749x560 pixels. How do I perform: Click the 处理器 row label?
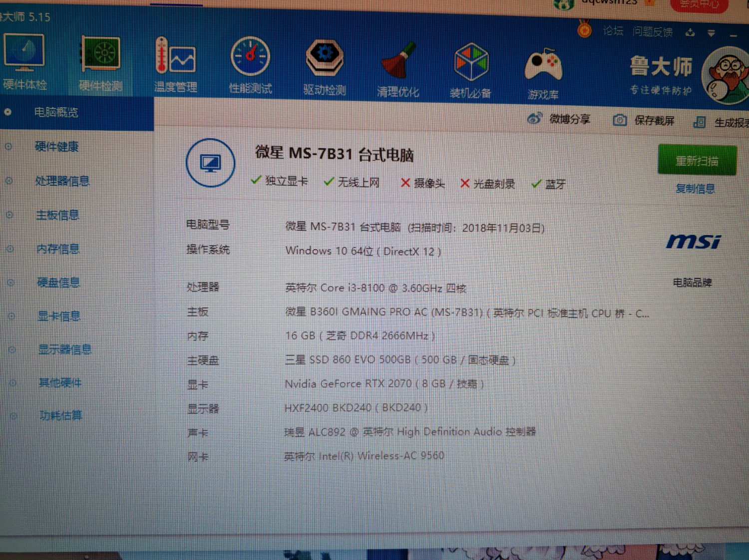pyautogui.click(x=203, y=287)
